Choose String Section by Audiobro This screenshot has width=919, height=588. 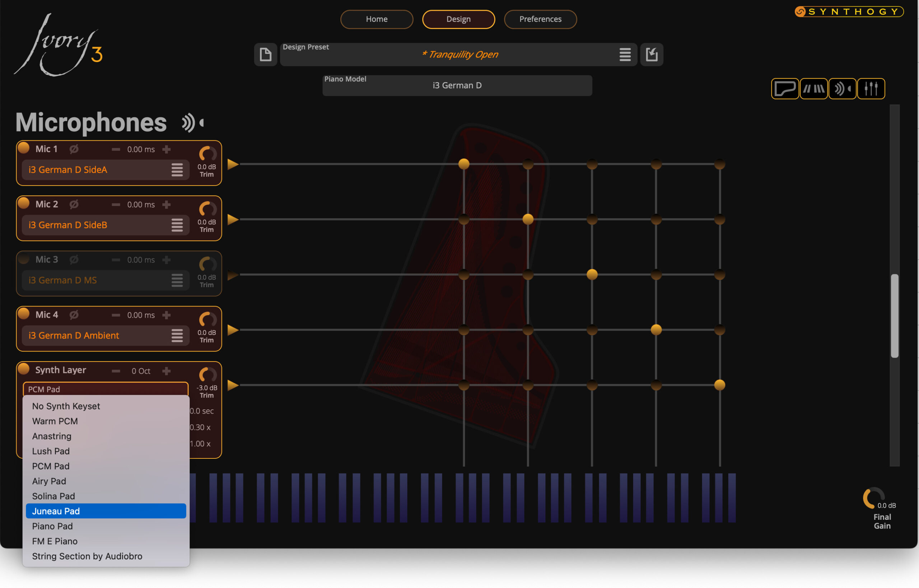[106, 556]
